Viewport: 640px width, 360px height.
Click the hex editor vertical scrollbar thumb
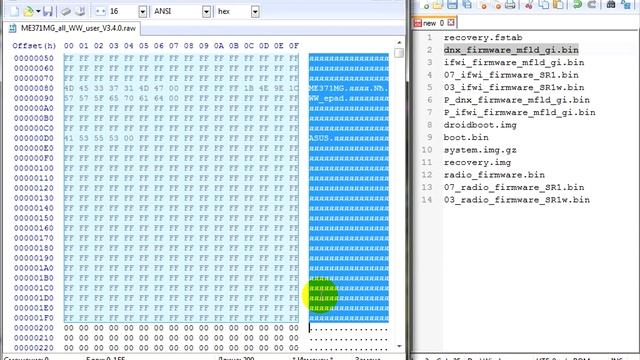(399, 53)
